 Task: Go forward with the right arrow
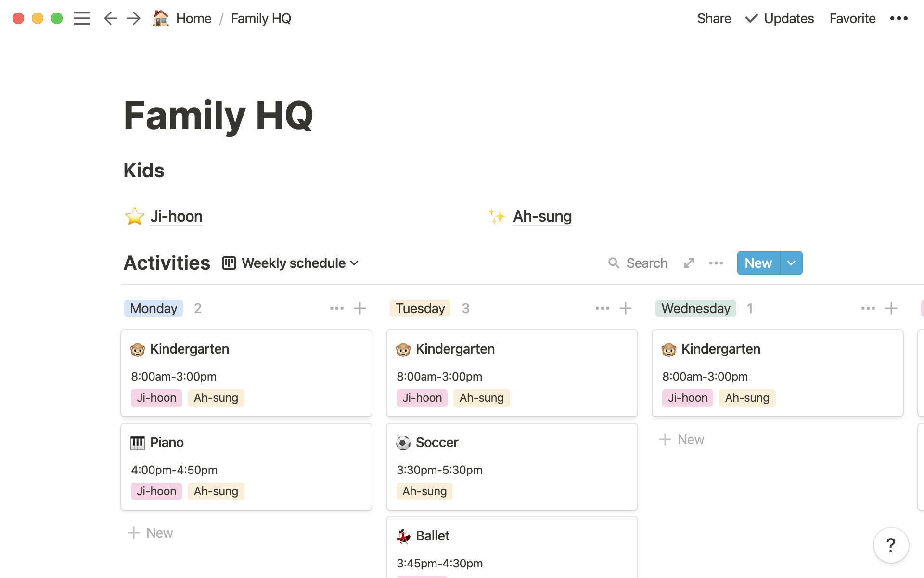pyautogui.click(x=134, y=18)
